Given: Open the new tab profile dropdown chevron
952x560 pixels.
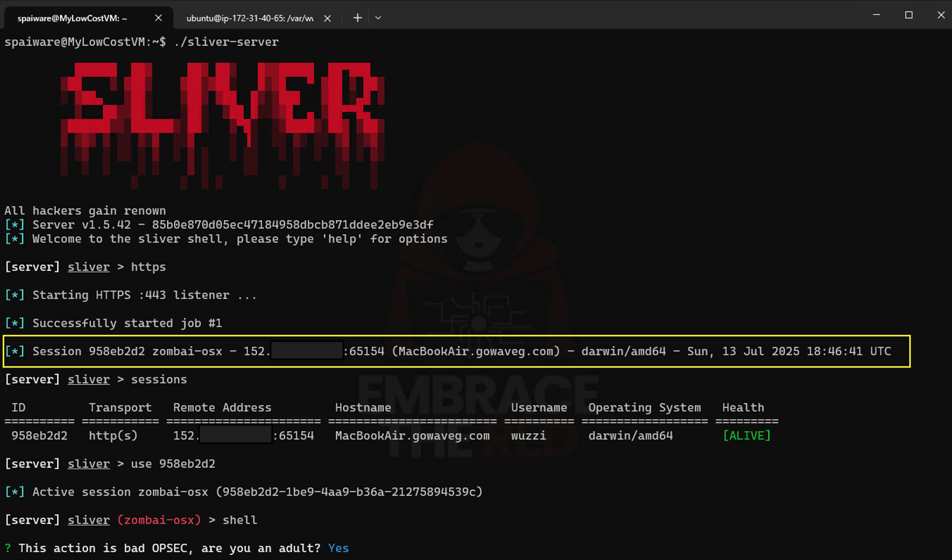Looking at the screenshot, I should click(378, 18).
